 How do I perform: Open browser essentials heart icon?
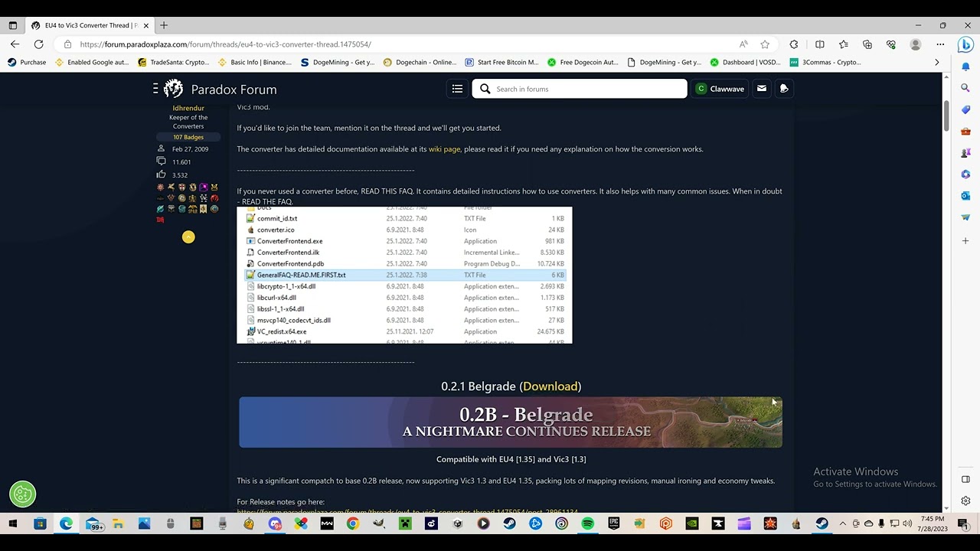(x=891, y=44)
